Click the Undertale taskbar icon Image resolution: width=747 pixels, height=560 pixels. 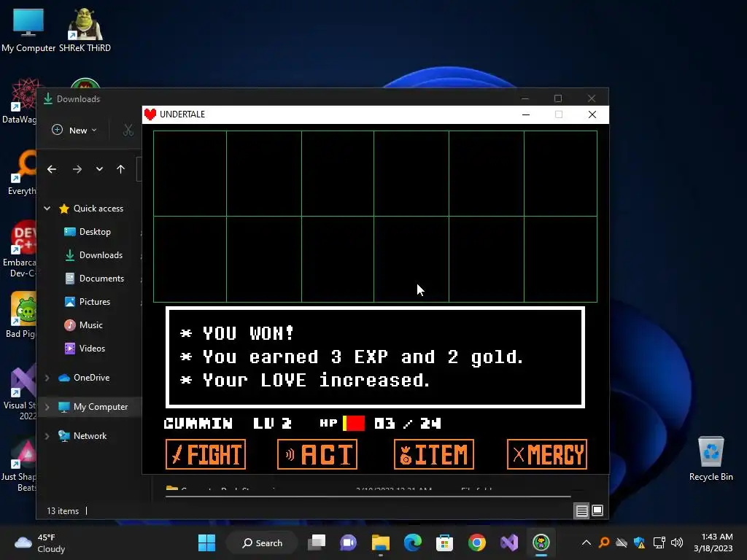coord(541,542)
